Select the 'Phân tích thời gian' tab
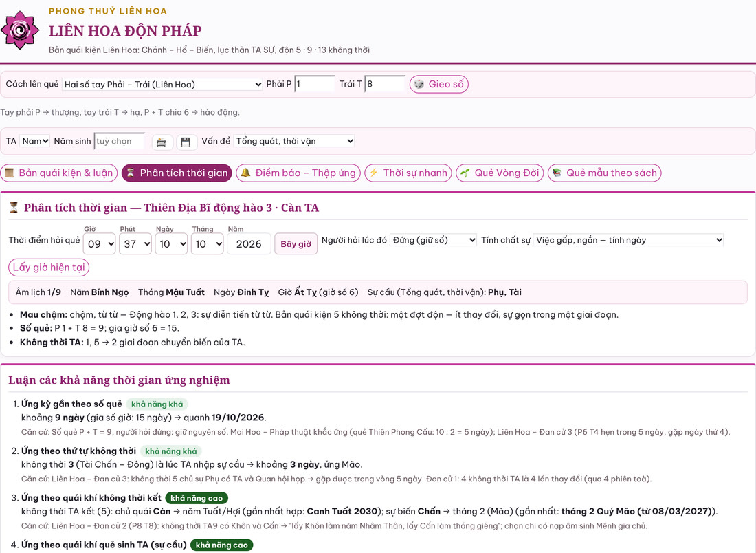756x553 pixels. click(x=177, y=173)
